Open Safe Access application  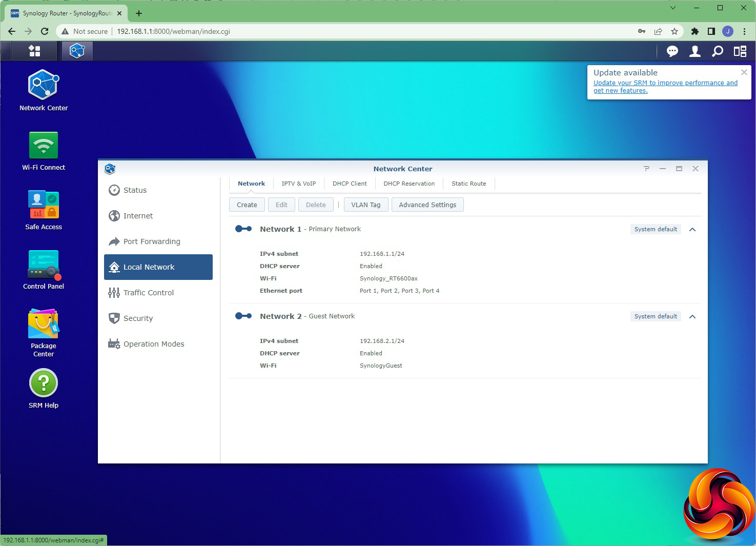[44, 210]
